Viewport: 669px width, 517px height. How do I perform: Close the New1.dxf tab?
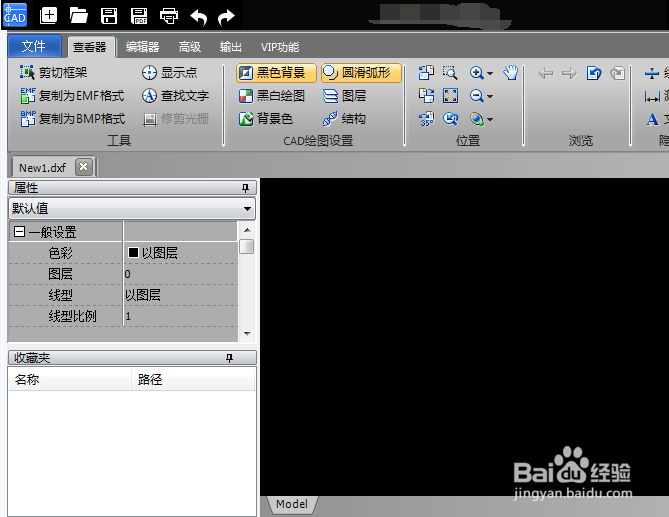[x=84, y=166]
